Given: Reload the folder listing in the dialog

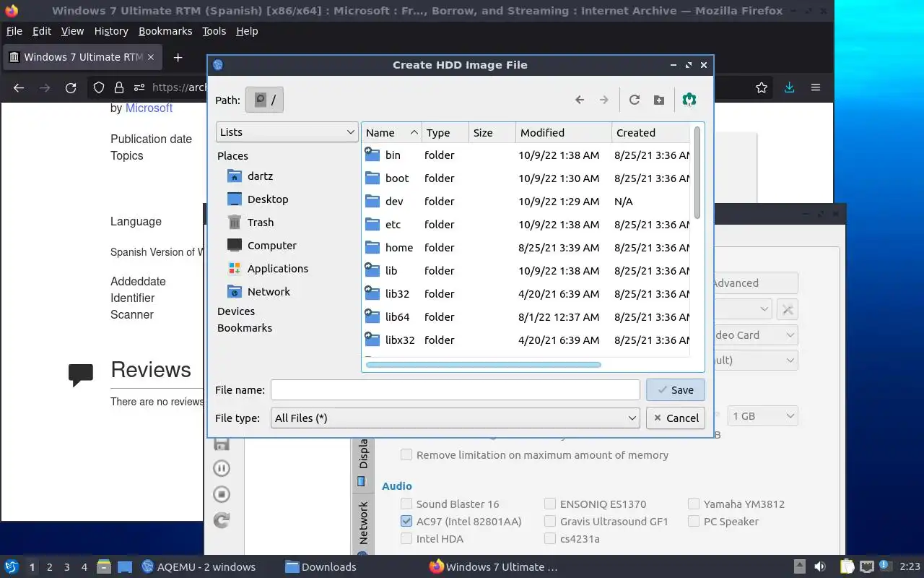Looking at the screenshot, I should [635, 100].
